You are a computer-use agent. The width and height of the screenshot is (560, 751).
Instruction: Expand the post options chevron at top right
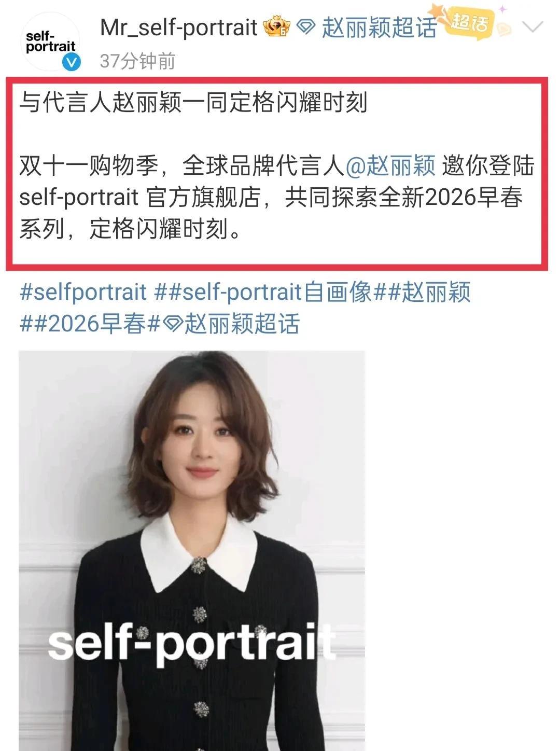pos(533,26)
